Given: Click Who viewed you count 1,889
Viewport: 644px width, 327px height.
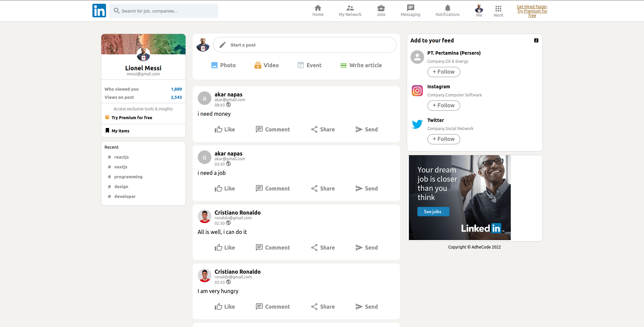Looking at the screenshot, I should point(176,89).
